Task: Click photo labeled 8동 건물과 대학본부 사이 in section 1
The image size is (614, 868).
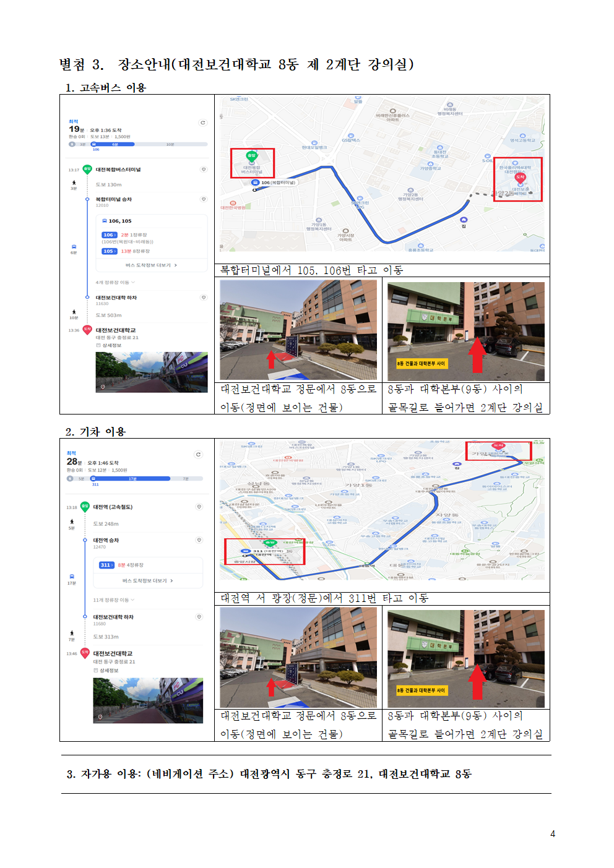Action: (x=466, y=332)
